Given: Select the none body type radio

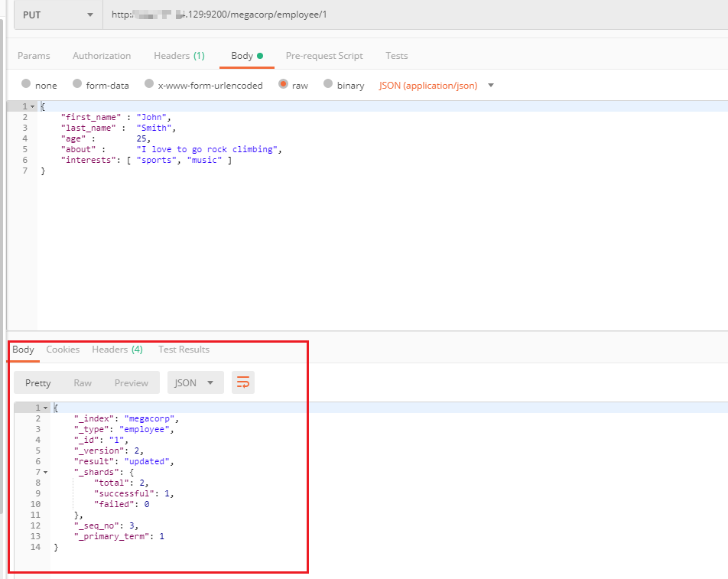Looking at the screenshot, I should click(x=26, y=83).
